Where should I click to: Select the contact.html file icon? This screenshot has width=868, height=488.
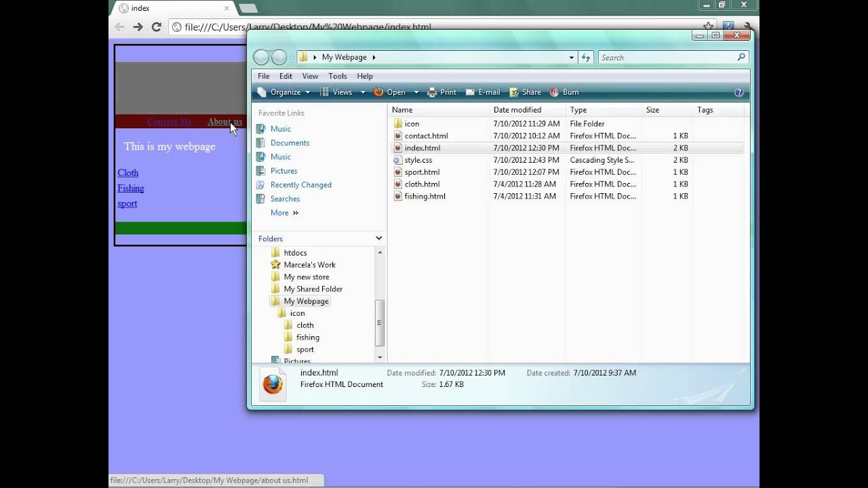[x=398, y=136]
